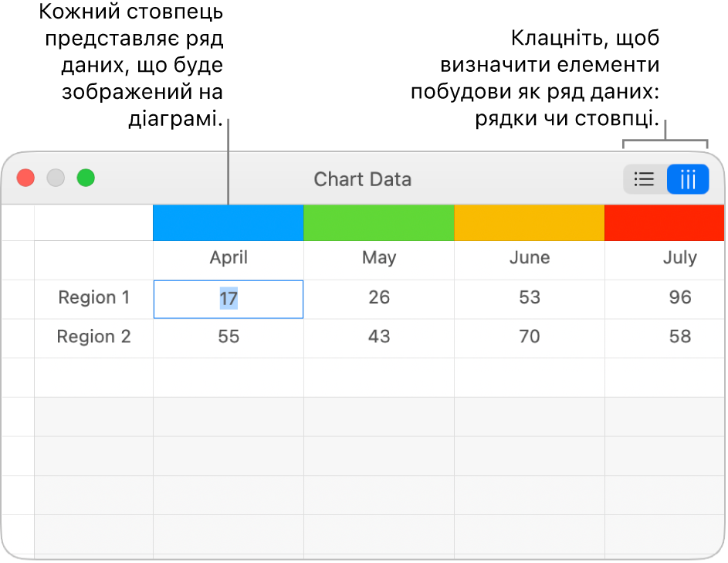Select the orange June color header

tap(530, 223)
